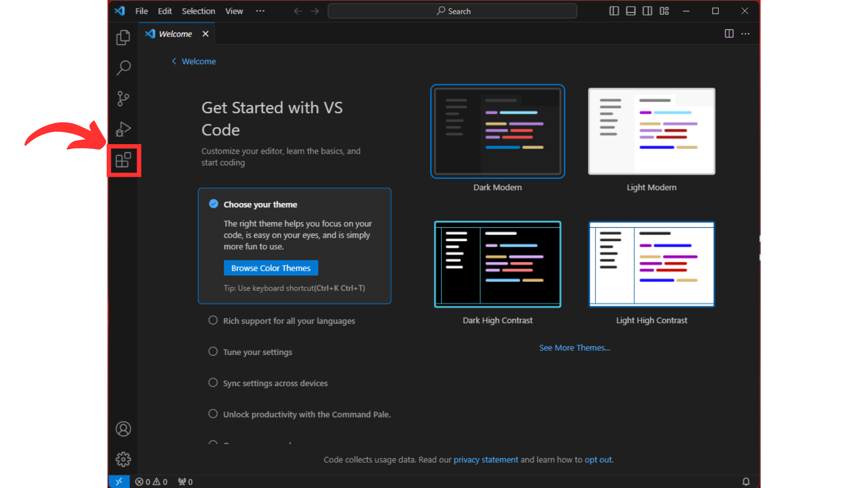Select 'Sync settings across devices' step

tap(275, 383)
